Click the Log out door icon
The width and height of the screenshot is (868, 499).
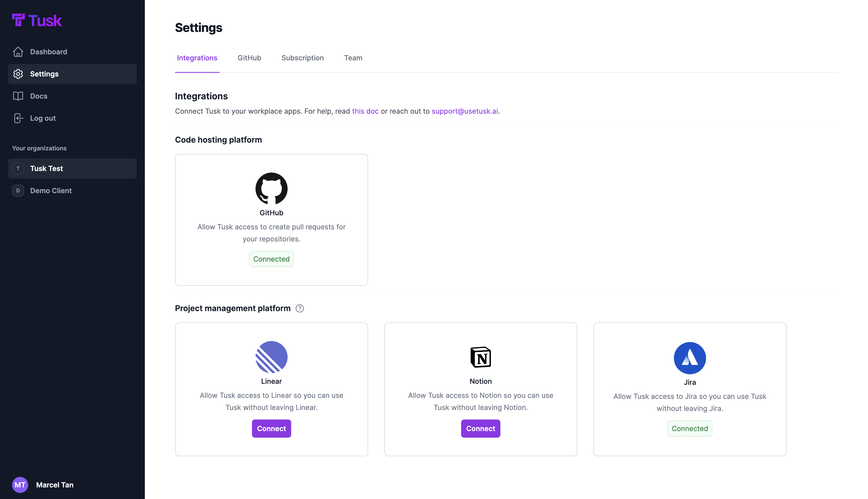click(x=18, y=118)
